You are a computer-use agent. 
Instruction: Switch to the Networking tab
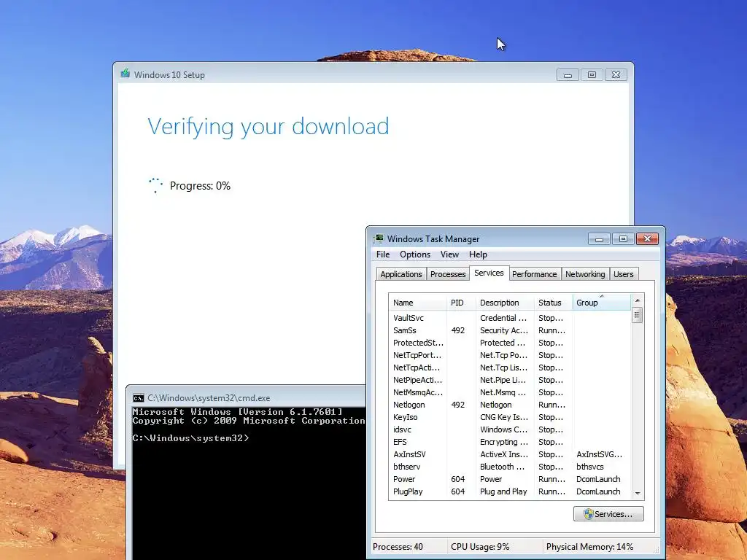[x=585, y=274]
